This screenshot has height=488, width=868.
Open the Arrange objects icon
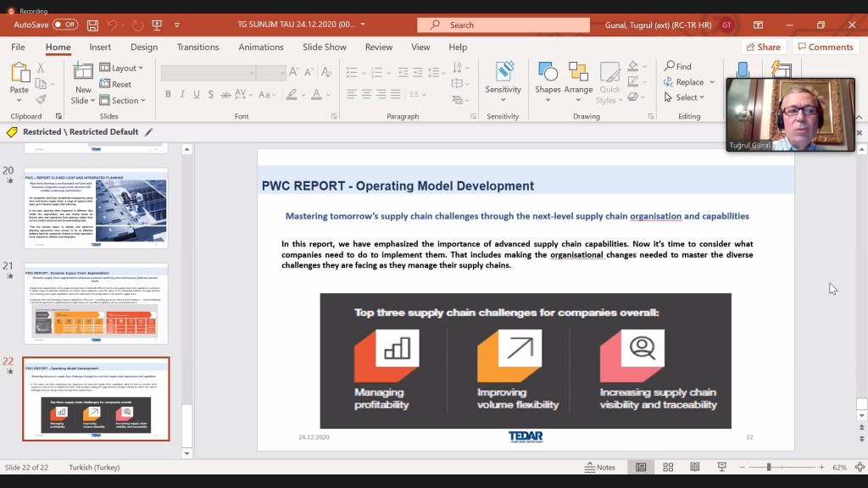click(x=578, y=73)
